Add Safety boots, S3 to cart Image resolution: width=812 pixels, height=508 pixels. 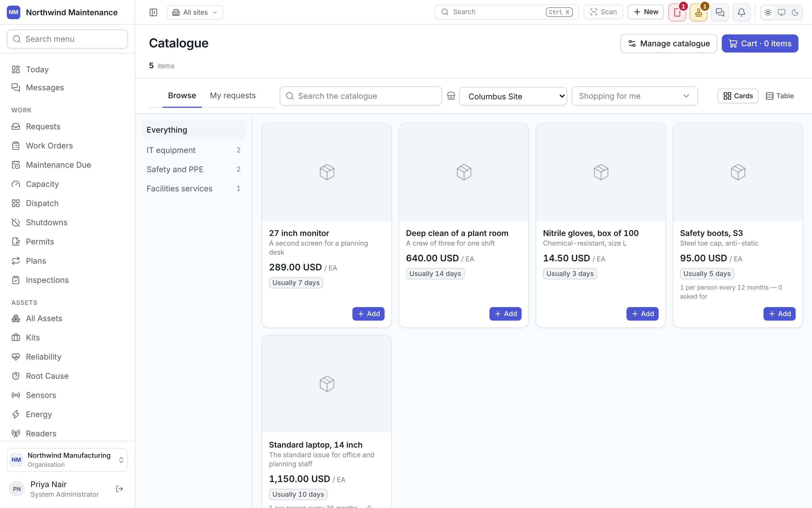click(x=779, y=314)
